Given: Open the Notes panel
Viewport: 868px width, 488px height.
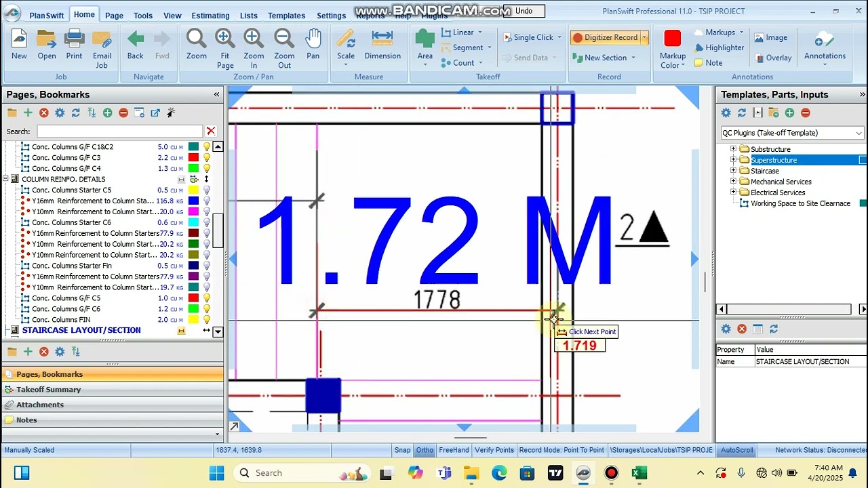Looking at the screenshot, I should pos(113,420).
